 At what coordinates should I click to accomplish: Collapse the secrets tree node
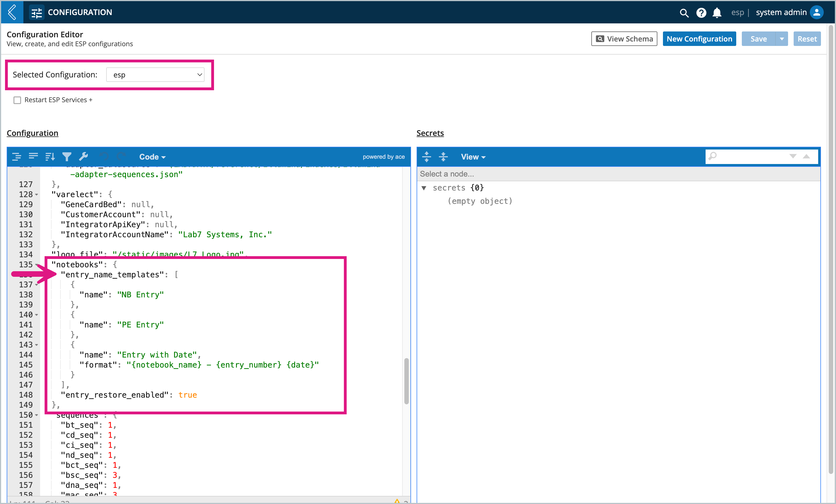[424, 188]
